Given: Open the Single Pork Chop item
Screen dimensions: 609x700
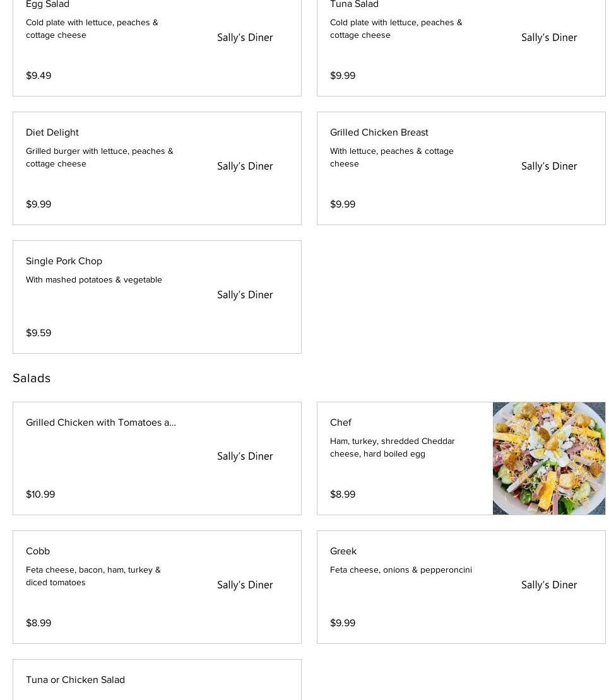Looking at the screenshot, I should pyautogui.click(x=64, y=261).
